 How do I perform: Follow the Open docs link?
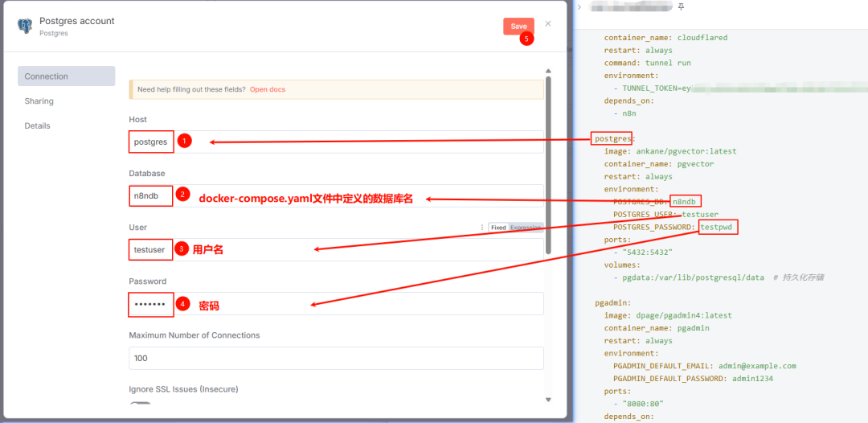268,89
